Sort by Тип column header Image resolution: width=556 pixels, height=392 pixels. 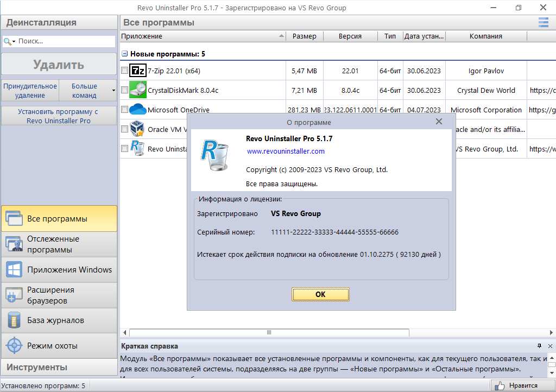point(390,36)
